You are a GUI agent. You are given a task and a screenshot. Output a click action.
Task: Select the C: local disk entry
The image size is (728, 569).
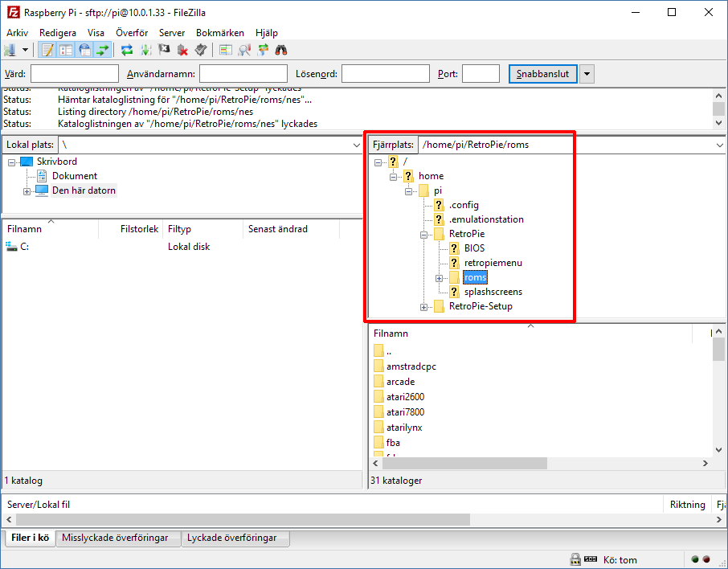tap(17, 247)
